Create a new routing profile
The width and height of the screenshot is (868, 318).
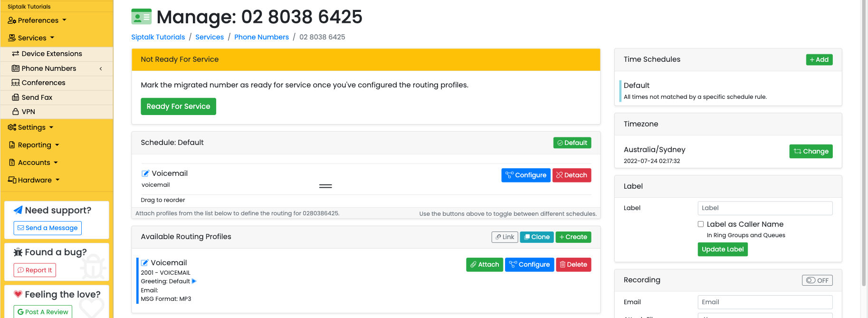573,237
